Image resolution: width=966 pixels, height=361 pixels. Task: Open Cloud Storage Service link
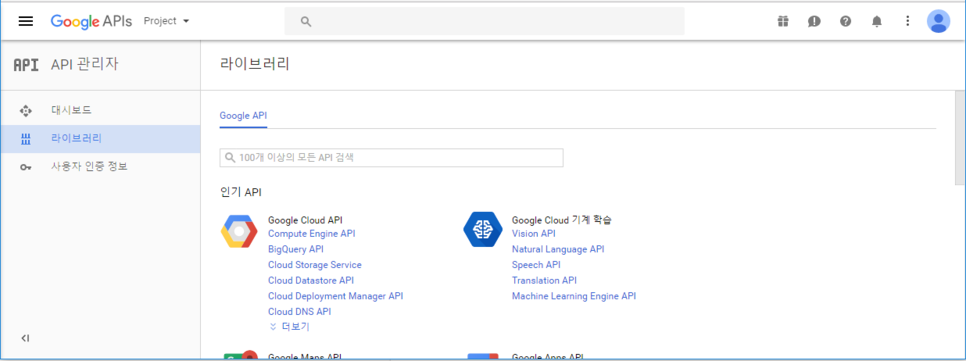tap(315, 265)
